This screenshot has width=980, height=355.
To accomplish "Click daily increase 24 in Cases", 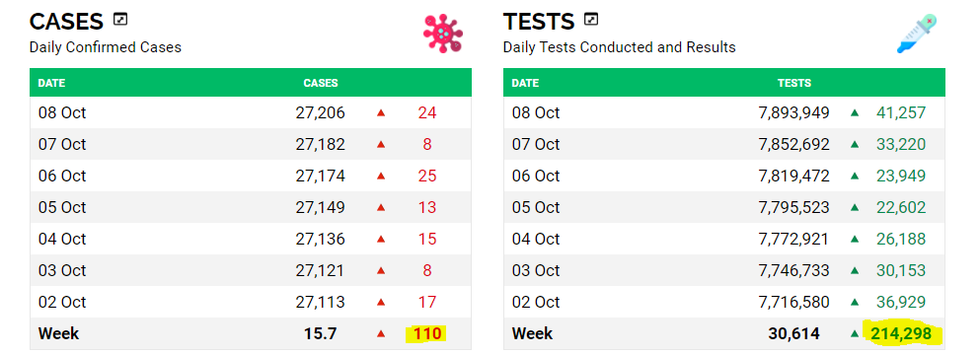I will click(x=427, y=112).
